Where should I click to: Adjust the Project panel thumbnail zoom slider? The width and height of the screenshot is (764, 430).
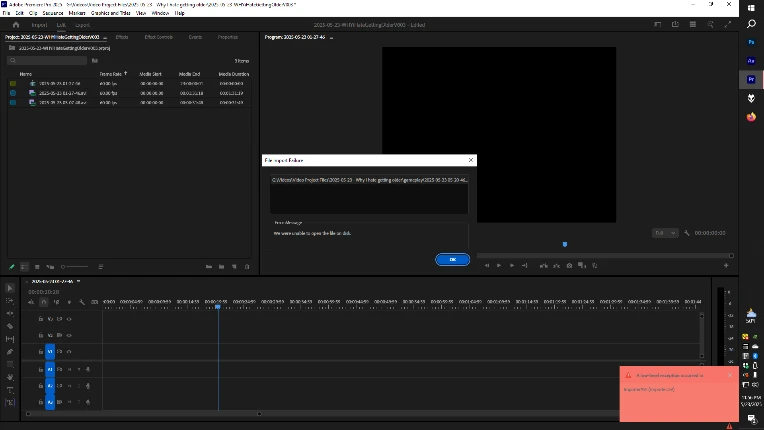click(75, 267)
